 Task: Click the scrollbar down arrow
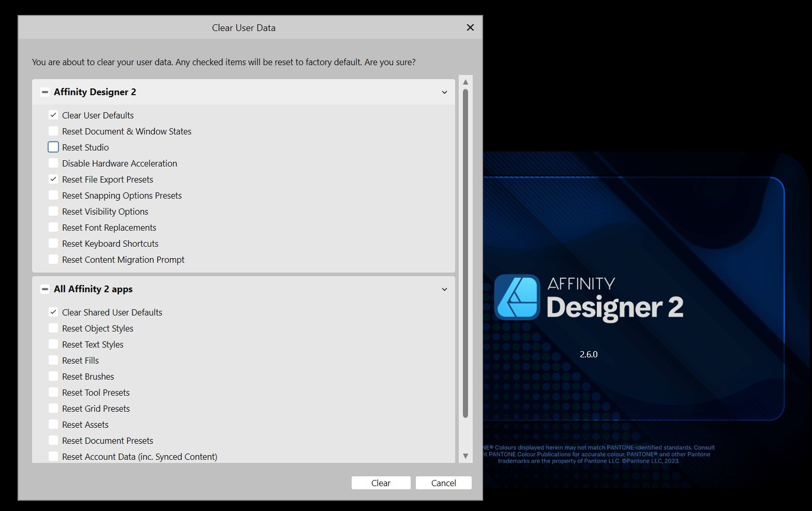click(465, 456)
